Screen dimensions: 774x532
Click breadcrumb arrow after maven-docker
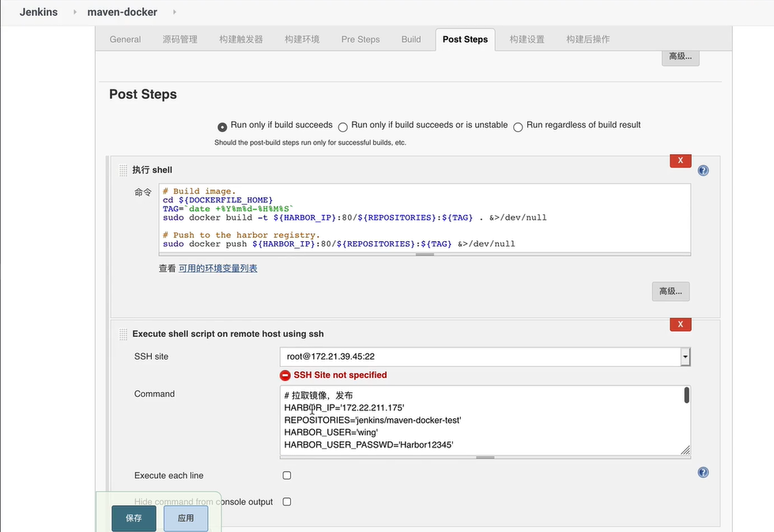174,12
